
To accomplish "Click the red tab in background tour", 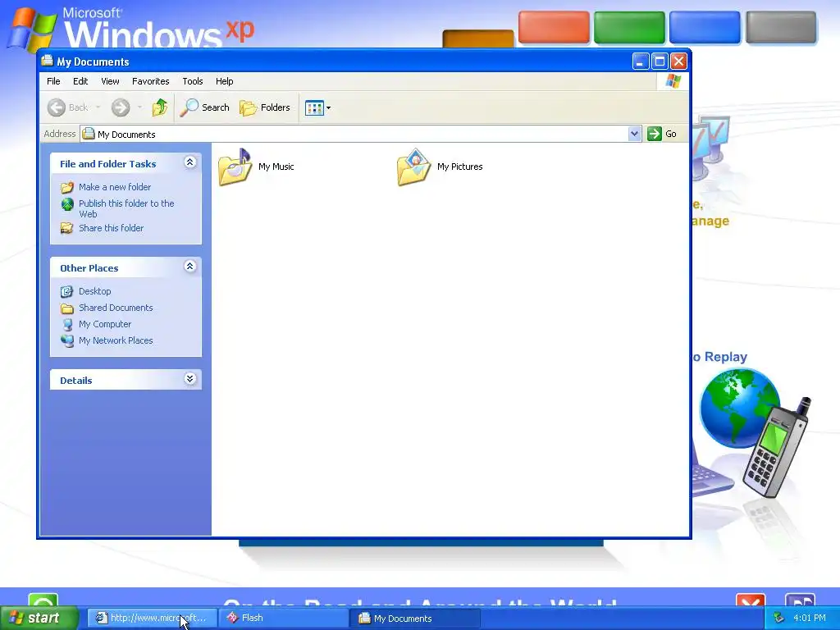I will pos(554,27).
